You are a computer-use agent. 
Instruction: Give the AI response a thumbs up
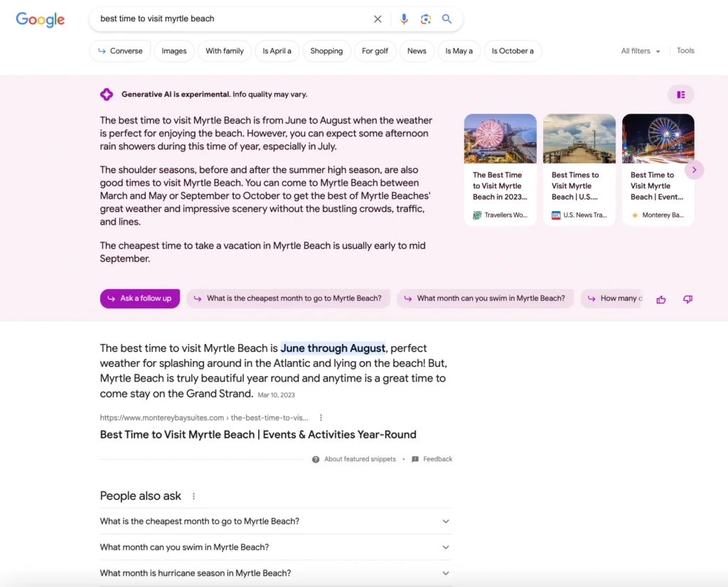point(660,300)
